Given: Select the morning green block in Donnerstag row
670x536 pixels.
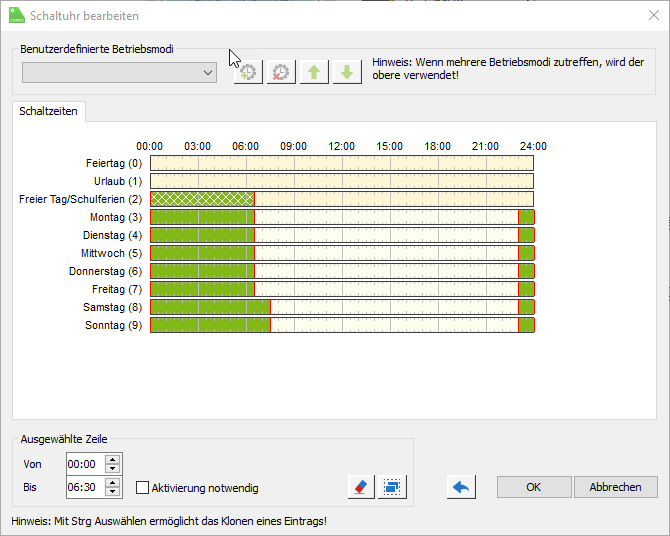Looking at the screenshot, I should 202,271.
